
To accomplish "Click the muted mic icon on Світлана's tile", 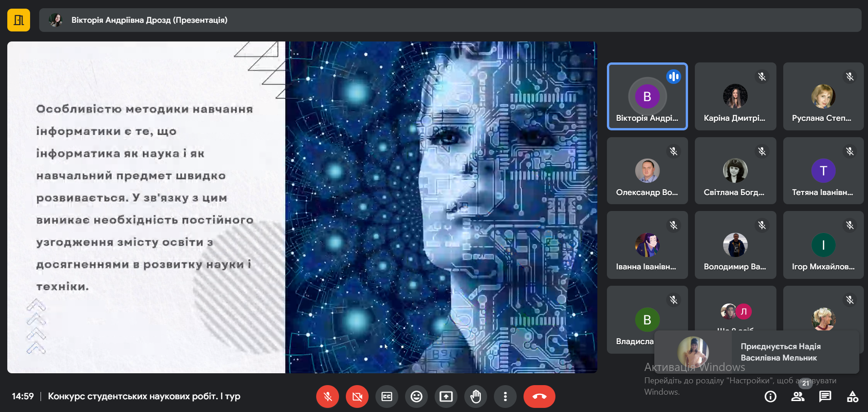I will [x=762, y=151].
